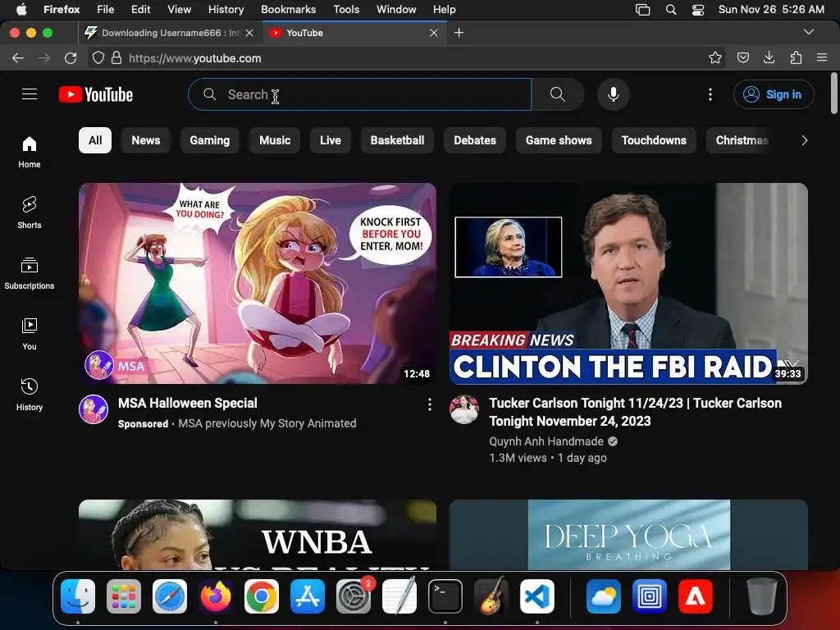This screenshot has width=840, height=630.
Task: Open the View menu
Action: (179, 9)
